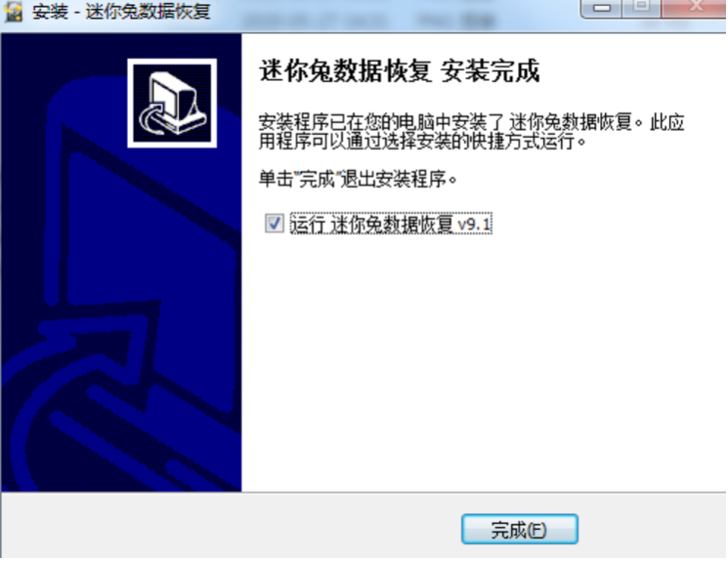The height and width of the screenshot is (561, 728).
Task: Click the text 单击"完成"退出安装程序
Action: (358, 179)
